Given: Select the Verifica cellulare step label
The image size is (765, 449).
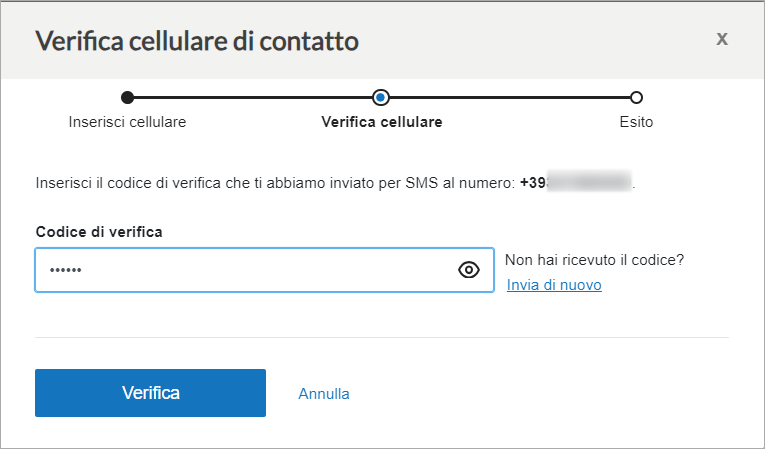Looking at the screenshot, I should pyautogui.click(x=382, y=122).
